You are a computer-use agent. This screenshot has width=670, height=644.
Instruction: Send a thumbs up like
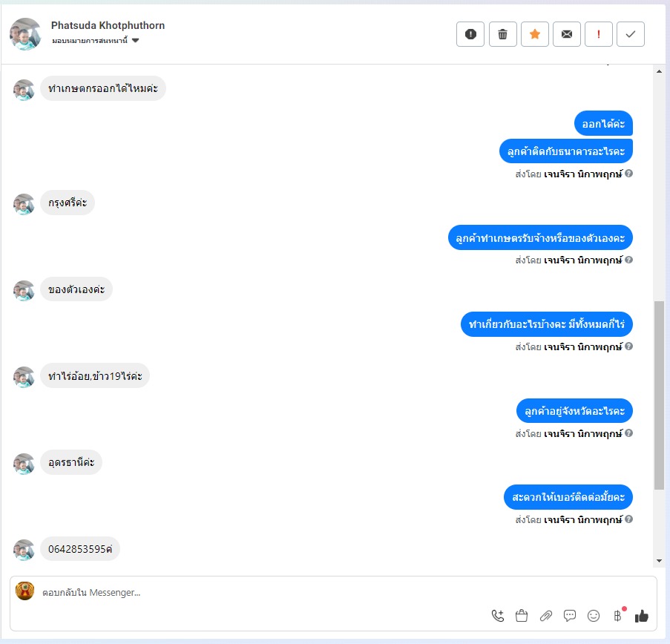tap(642, 616)
